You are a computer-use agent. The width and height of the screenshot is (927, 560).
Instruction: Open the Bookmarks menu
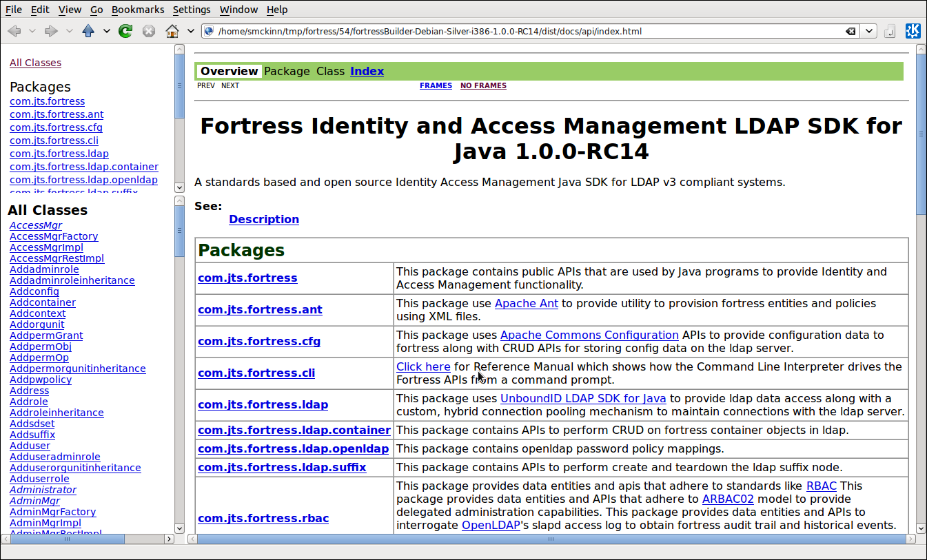[138, 10]
